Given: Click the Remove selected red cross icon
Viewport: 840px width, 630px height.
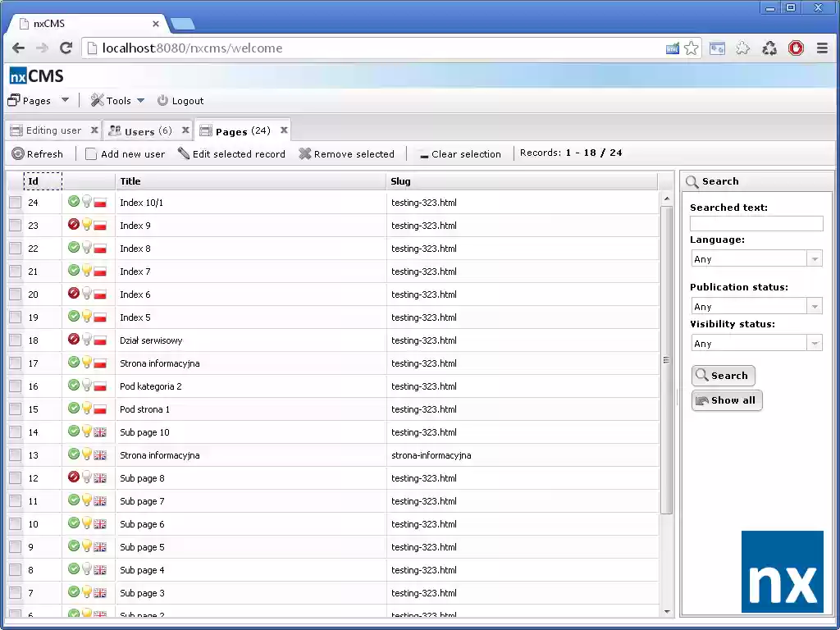Looking at the screenshot, I should pos(304,153).
